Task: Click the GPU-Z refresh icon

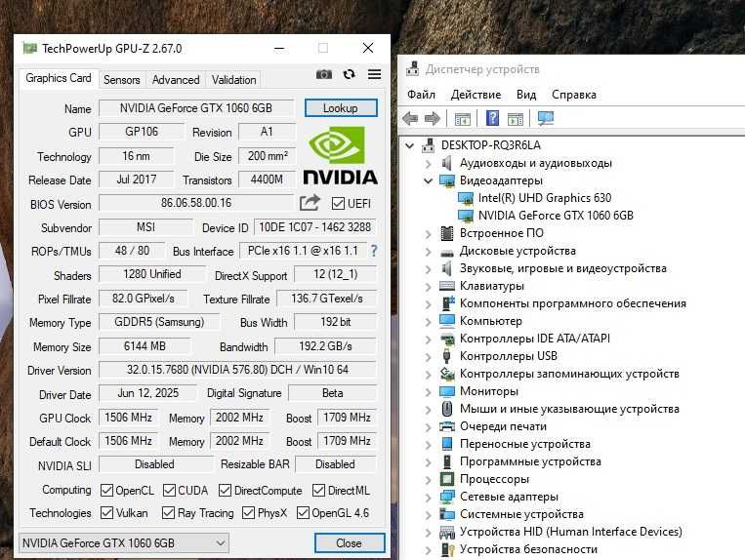Action: 350,74
